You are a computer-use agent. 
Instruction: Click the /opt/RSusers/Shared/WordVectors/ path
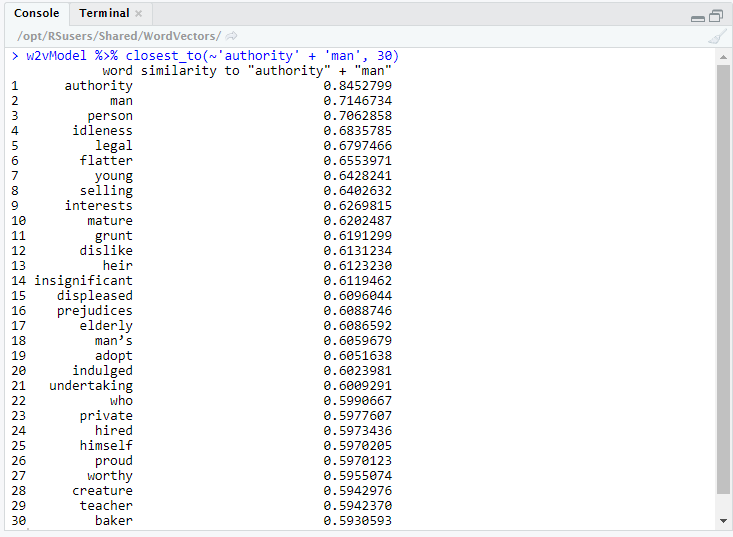(119, 37)
